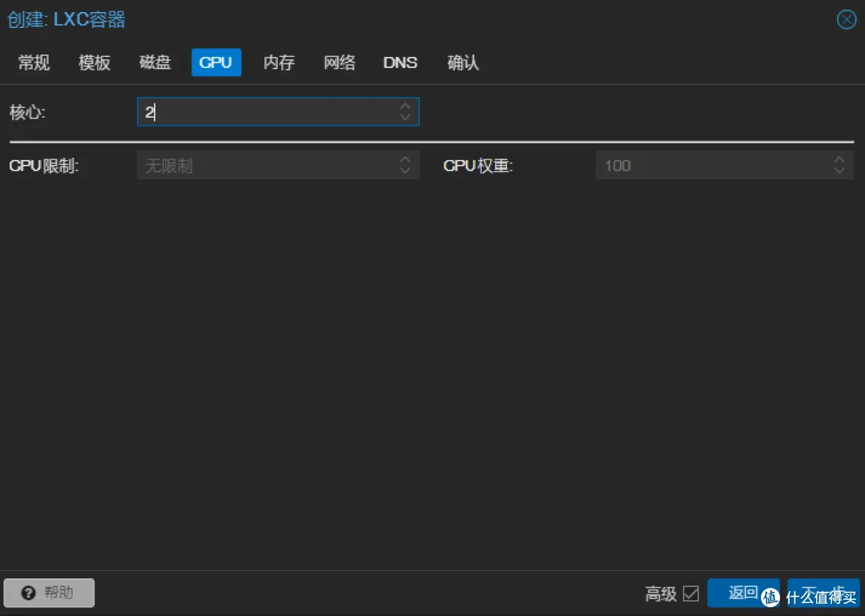Toggle the 高级 (Advanced) checkbox
This screenshot has width=865, height=616.
tap(690, 594)
